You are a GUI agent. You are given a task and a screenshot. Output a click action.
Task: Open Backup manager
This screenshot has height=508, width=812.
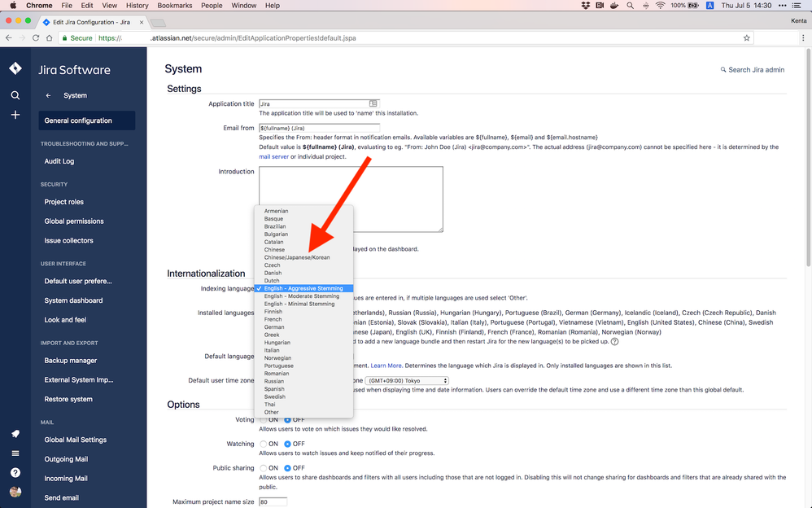click(x=71, y=361)
